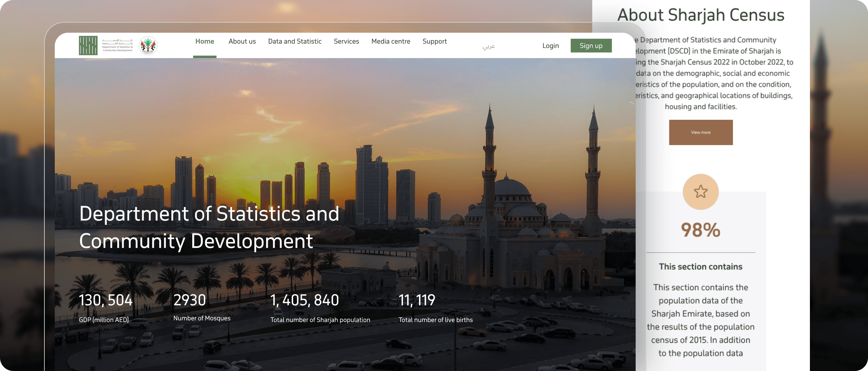Click the GDP value 130, 504
Screen dimensions: 868x371
pos(105,300)
